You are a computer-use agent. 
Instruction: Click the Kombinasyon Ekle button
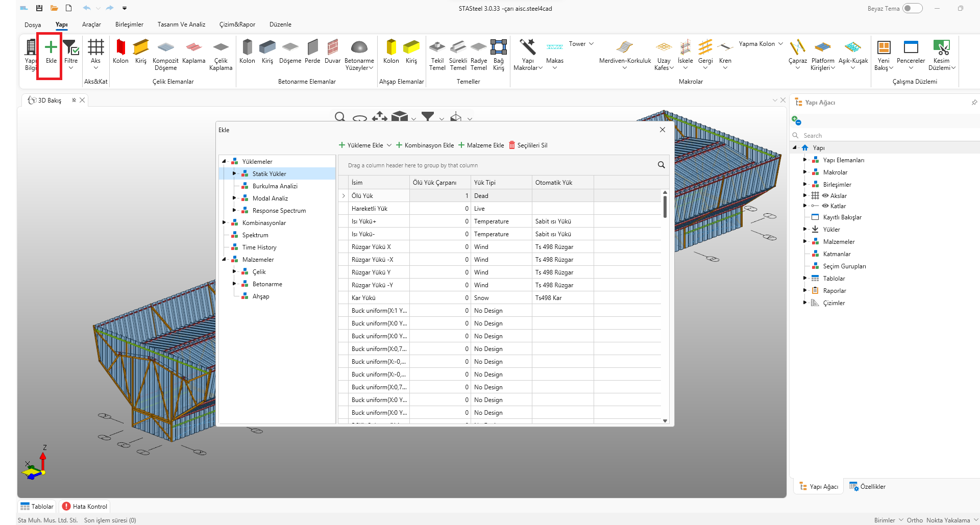425,145
